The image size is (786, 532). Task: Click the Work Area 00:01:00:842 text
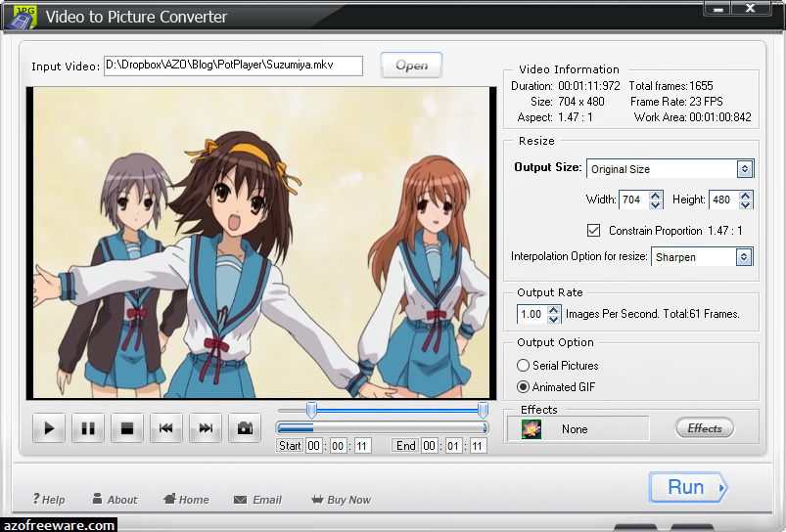point(692,117)
